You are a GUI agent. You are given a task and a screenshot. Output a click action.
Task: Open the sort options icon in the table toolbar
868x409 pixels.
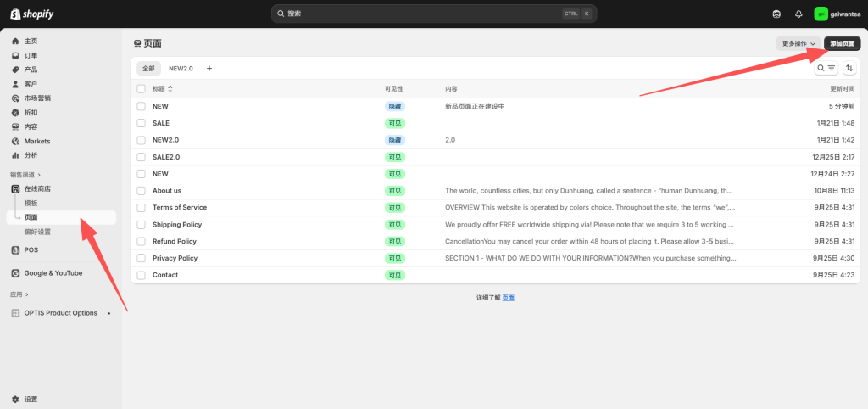849,68
